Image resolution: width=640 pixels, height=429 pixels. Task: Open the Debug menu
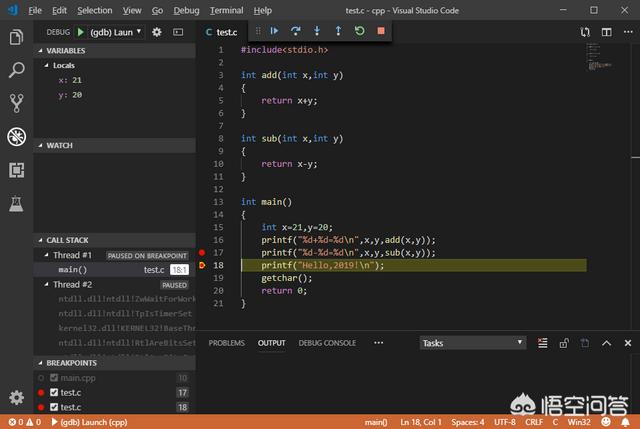[x=186, y=10]
